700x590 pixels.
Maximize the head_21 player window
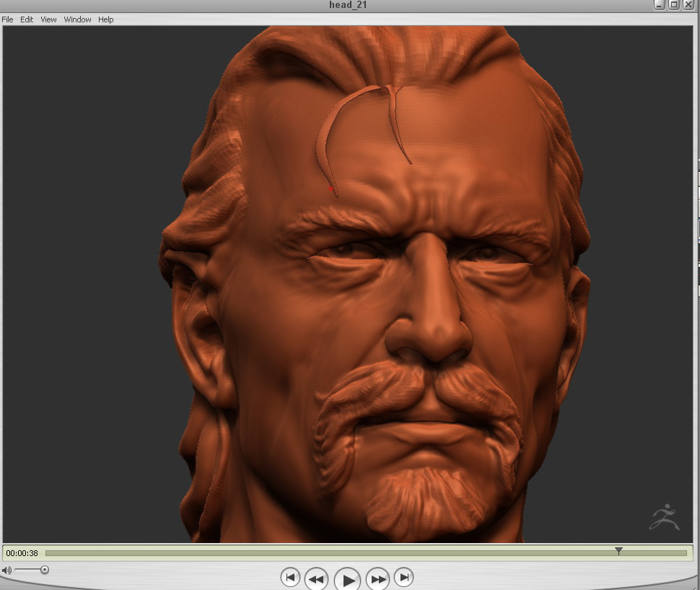[674, 5]
